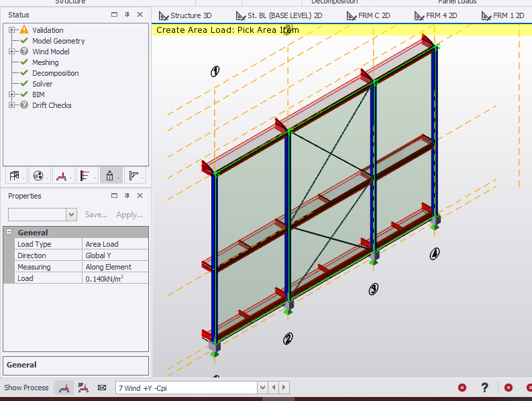Close the Properties panel
Viewport: 532px width, 401px height.
click(x=140, y=196)
